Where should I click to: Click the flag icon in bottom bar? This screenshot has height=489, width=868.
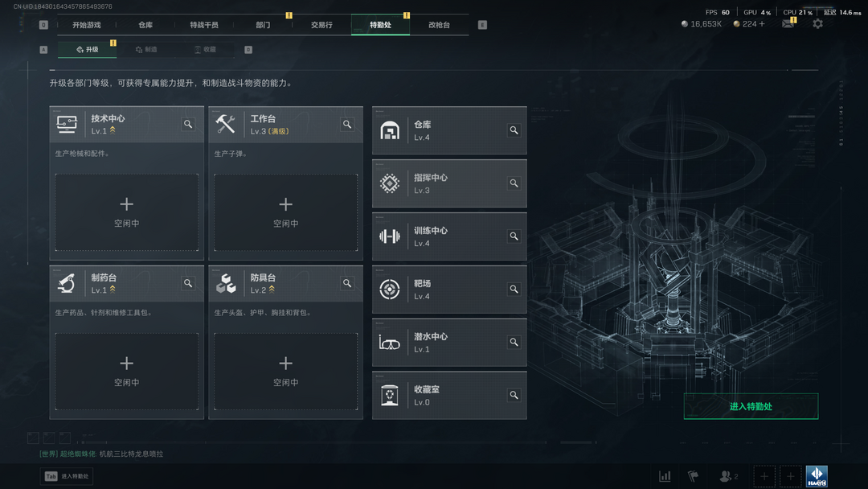tap(693, 475)
